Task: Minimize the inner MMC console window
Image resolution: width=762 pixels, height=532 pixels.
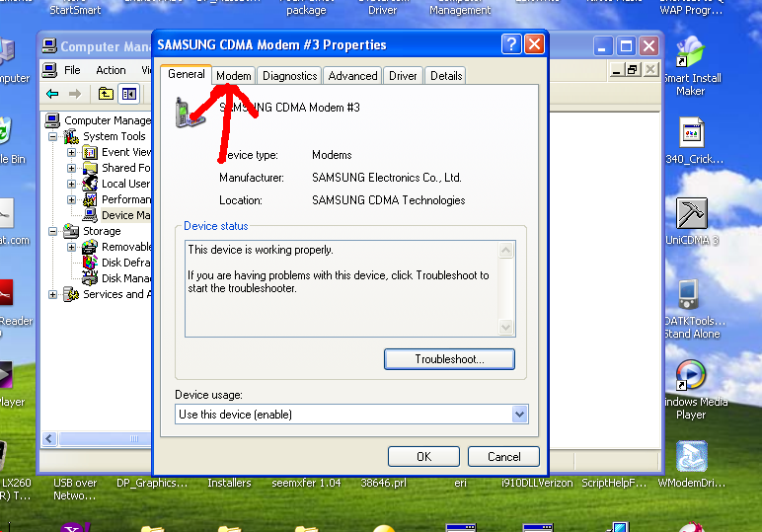Action: (x=616, y=70)
